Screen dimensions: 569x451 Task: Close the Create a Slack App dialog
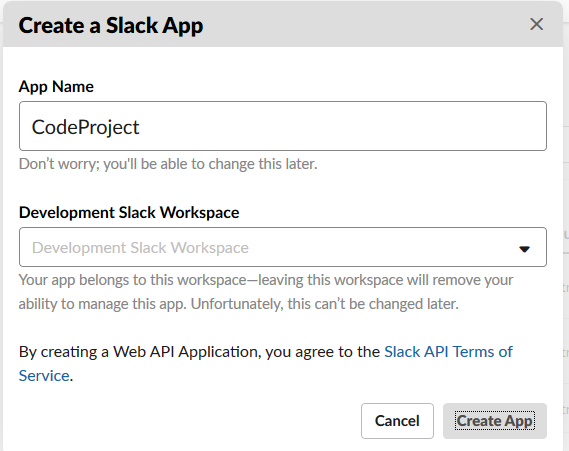pos(536,25)
